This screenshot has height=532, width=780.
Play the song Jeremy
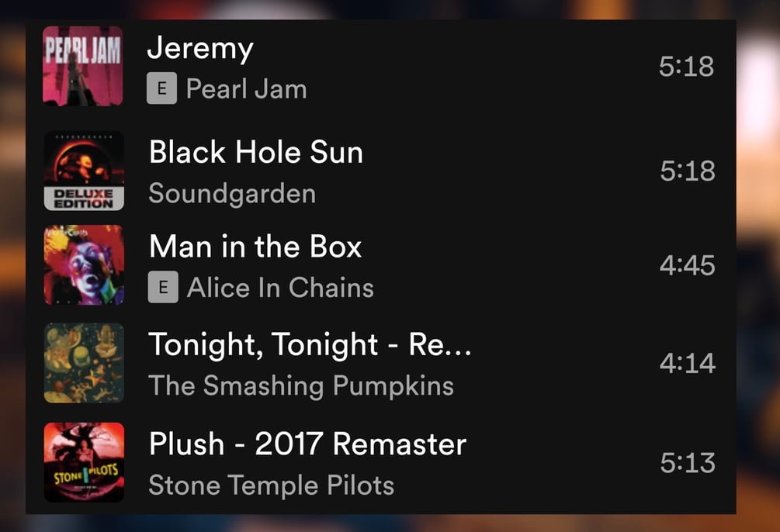[x=200, y=49]
